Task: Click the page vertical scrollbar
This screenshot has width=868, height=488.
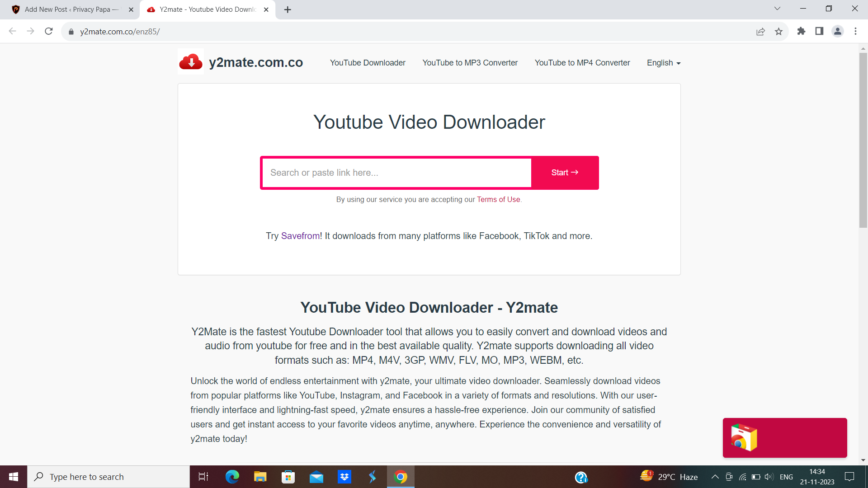Action: [863, 140]
